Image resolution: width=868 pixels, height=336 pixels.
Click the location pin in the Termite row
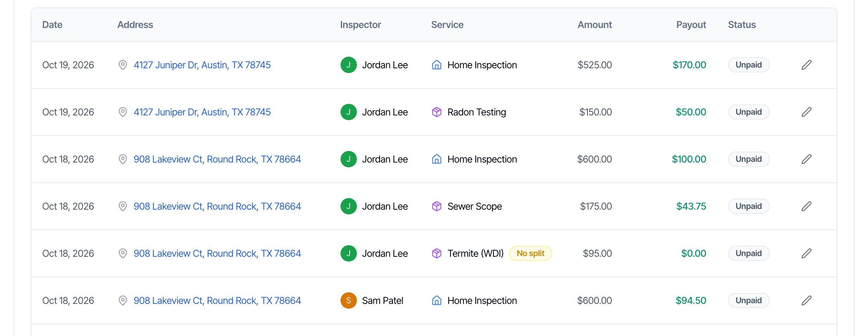(122, 253)
